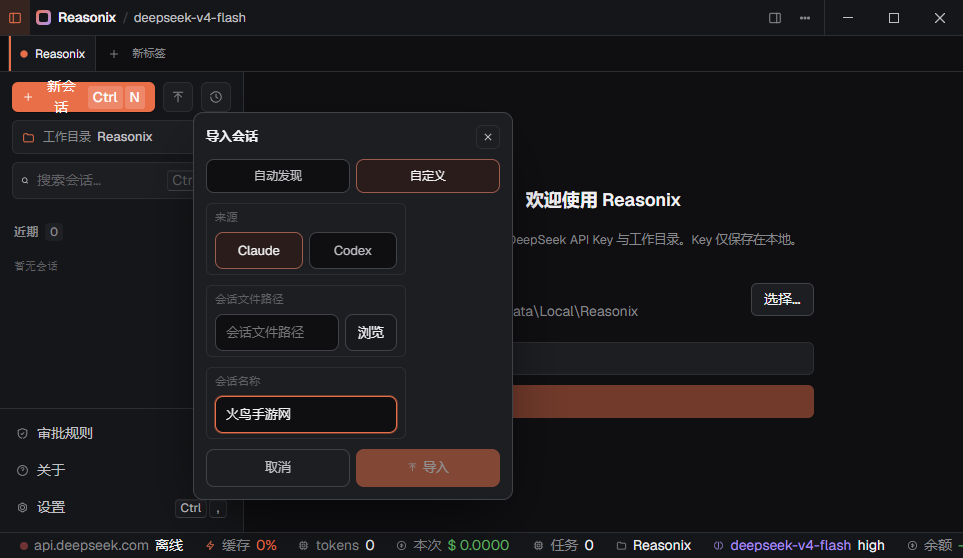963x558 pixels.
Task: Click the 本次 cost icon in status bar
Action: pyautogui.click(x=401, y=545)
